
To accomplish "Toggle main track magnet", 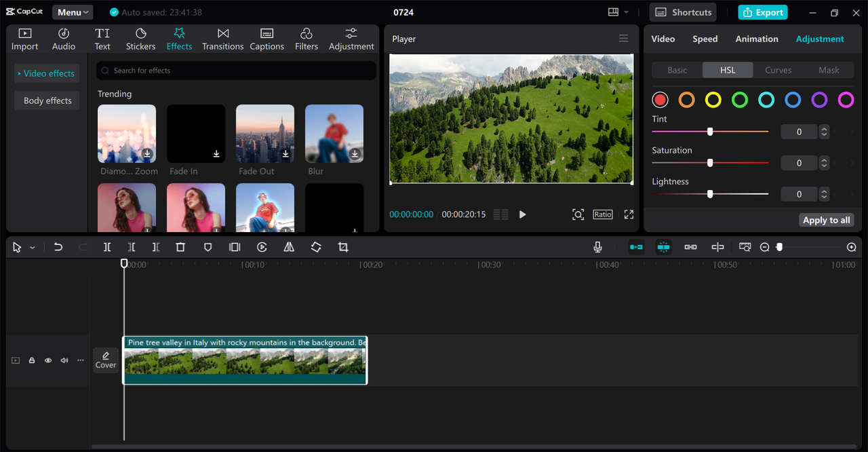I will (x=636, y=247).
